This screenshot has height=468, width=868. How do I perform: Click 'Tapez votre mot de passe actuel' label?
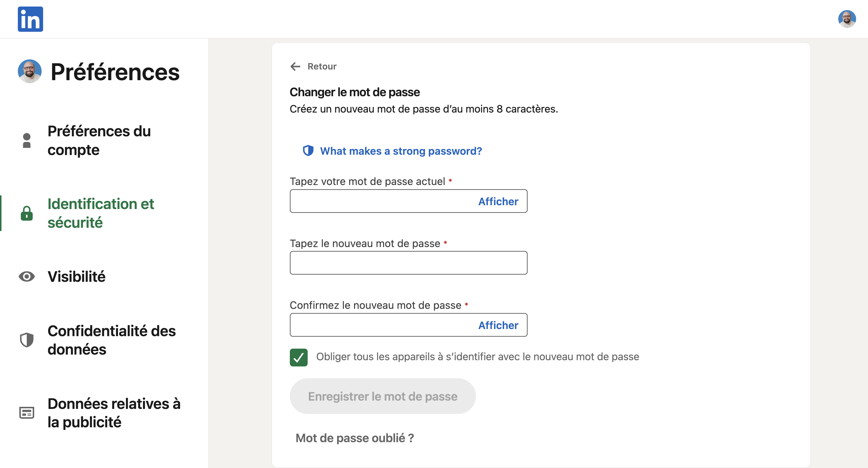[367, 181]
